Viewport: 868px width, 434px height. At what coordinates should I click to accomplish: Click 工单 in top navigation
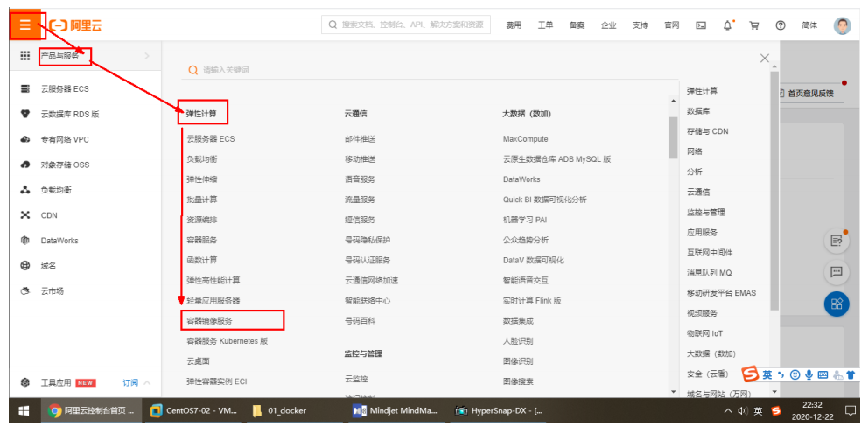click(x=545, y=25)
